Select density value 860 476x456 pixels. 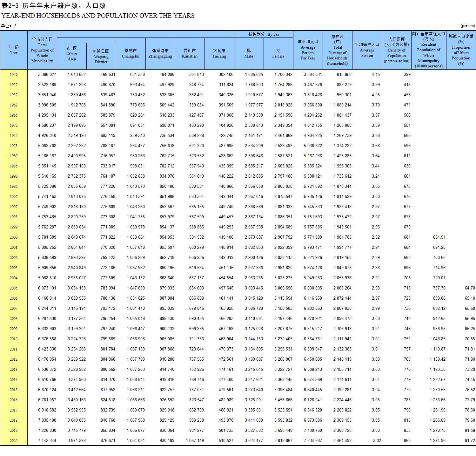pos(407,440)
